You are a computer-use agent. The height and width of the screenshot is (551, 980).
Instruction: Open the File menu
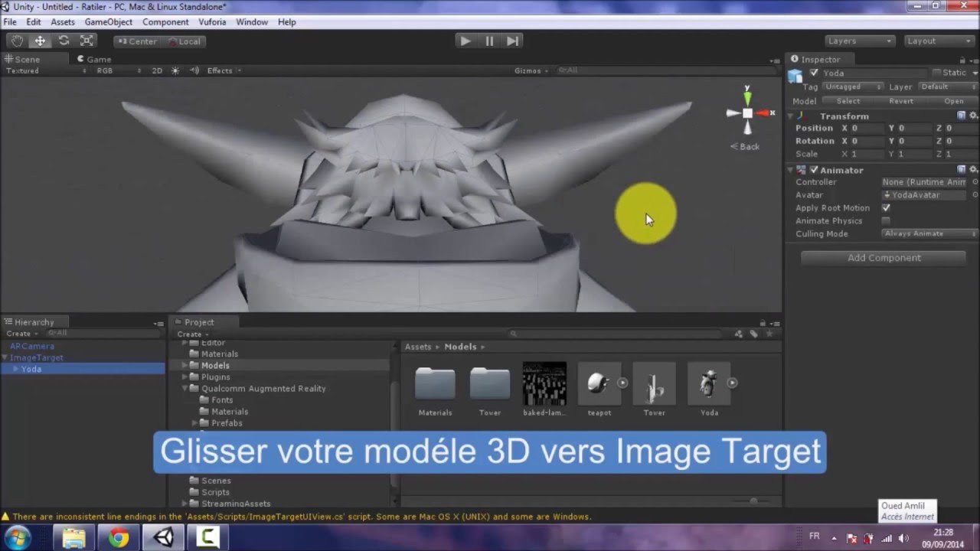coord(10,22)
